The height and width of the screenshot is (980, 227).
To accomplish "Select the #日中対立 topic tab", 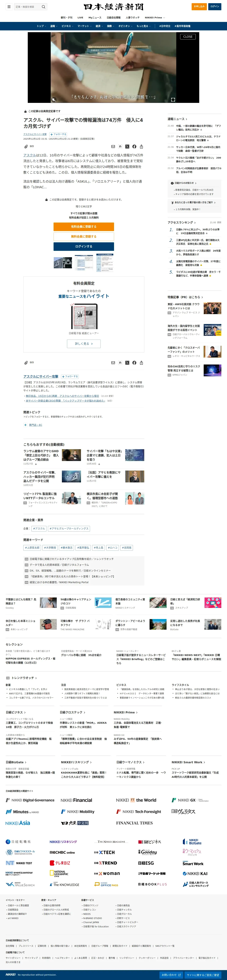I will pyautogui.click(x=165, y=26).
